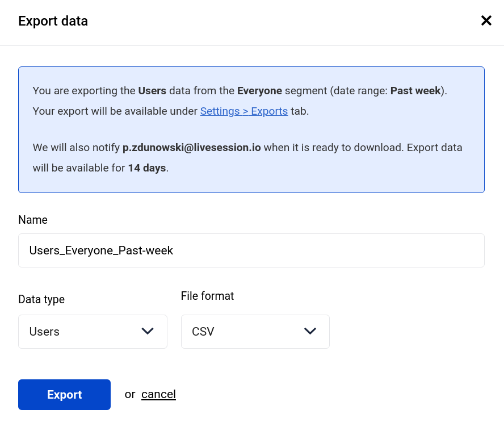Click the blue notification banner
The image size is (504, 435).
click(x=251, y=129)
